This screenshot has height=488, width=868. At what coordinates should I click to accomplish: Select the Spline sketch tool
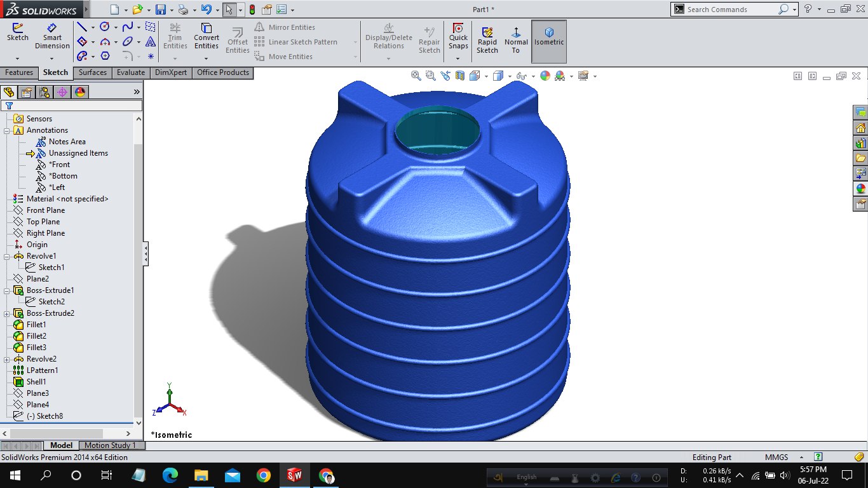coord(128,27)
